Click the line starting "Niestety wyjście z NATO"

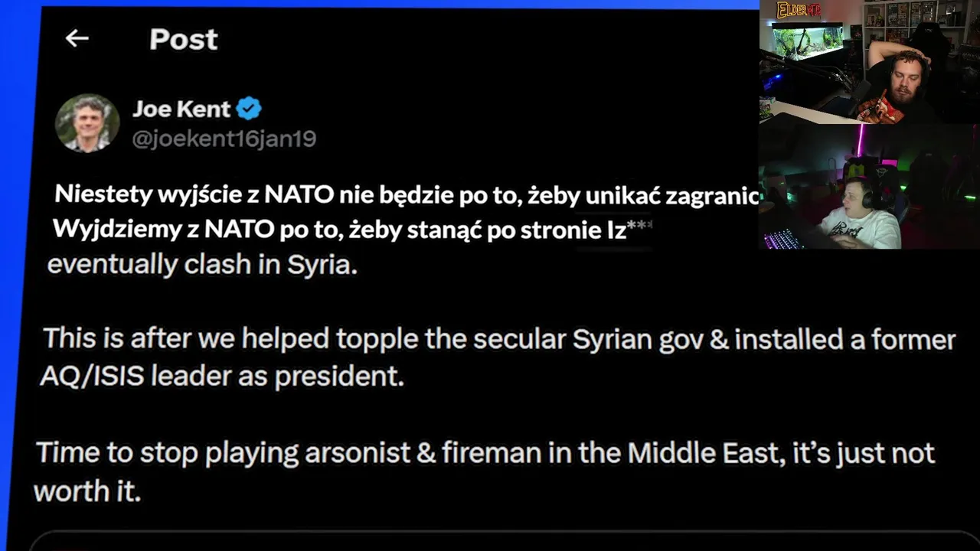(406, 195)
